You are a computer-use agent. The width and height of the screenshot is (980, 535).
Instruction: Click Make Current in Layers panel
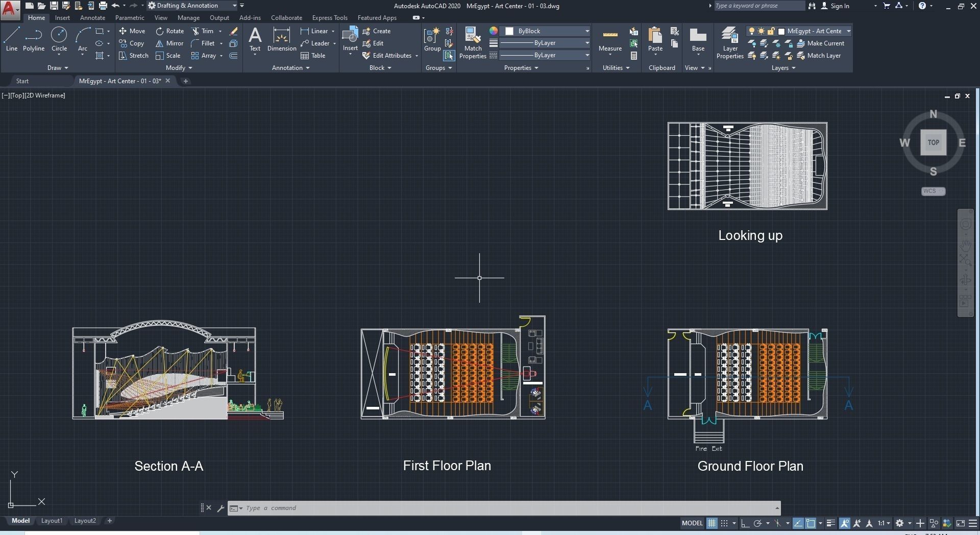pyautogui.click(x=821, y=43)
